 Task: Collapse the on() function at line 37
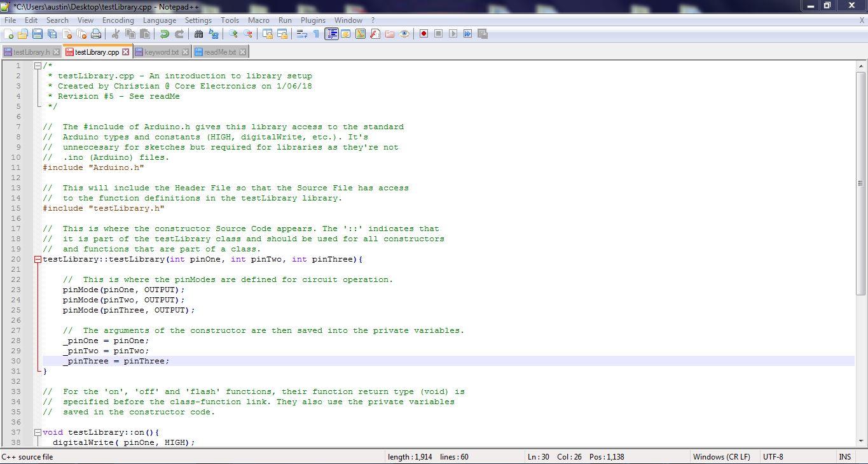(x=37, y=432)
